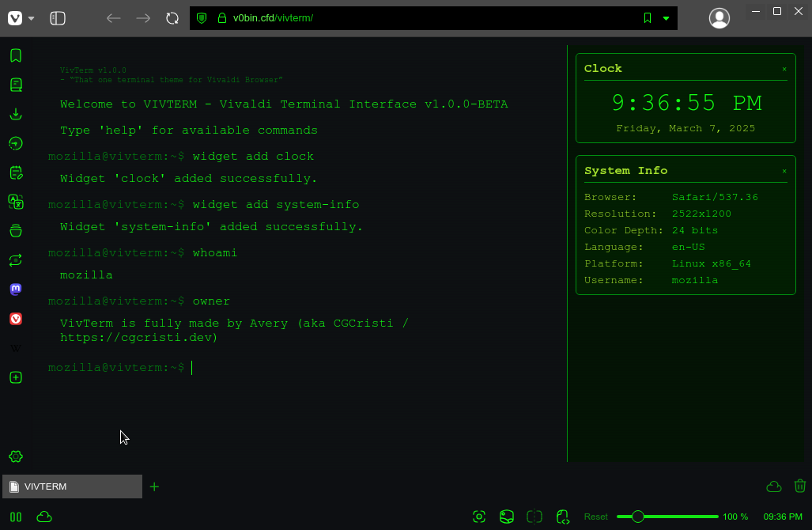Reset the page zoom
Viewport: 812px width, 530px height.
(595, 517)
